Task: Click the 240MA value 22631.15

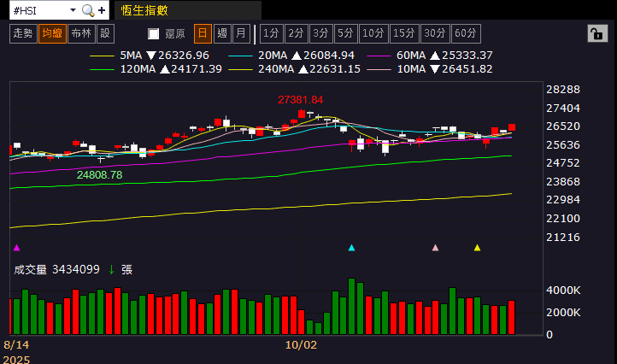Action: 335,69
